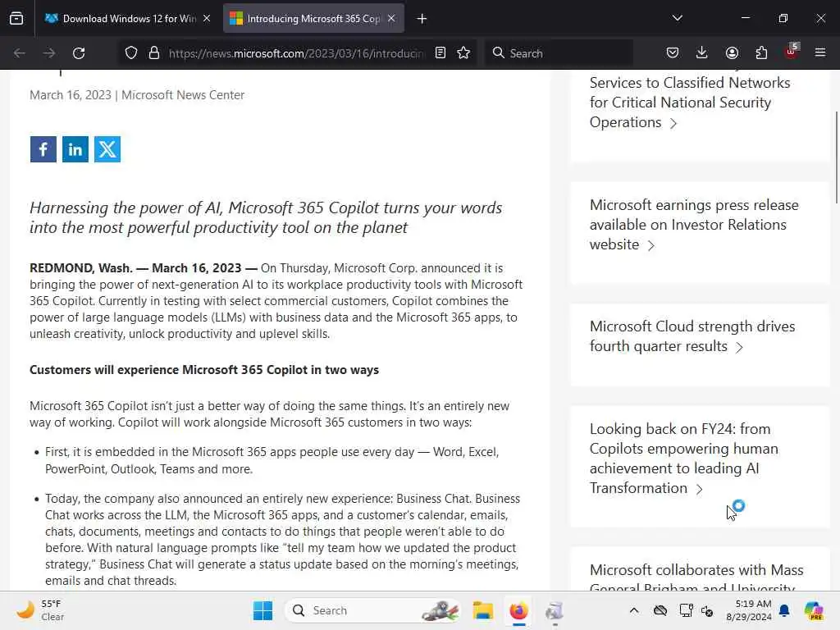Share article on Facebook
840x630 pixels.
43,149
